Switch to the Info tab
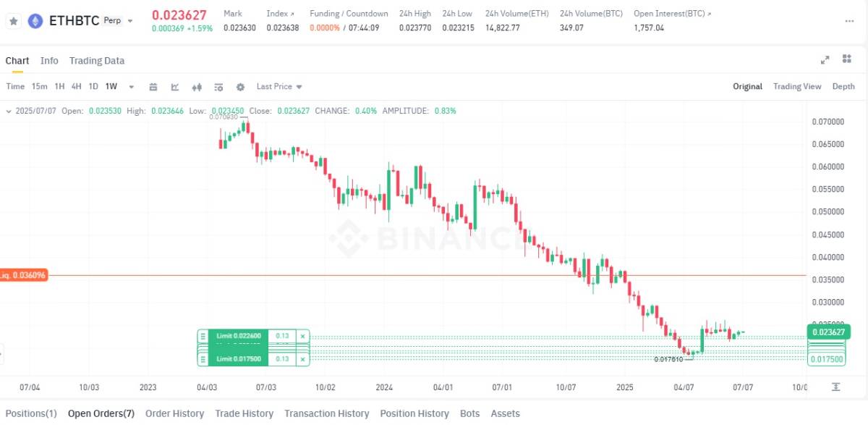This screenshot has height=425, width=868. click(49, 61)
